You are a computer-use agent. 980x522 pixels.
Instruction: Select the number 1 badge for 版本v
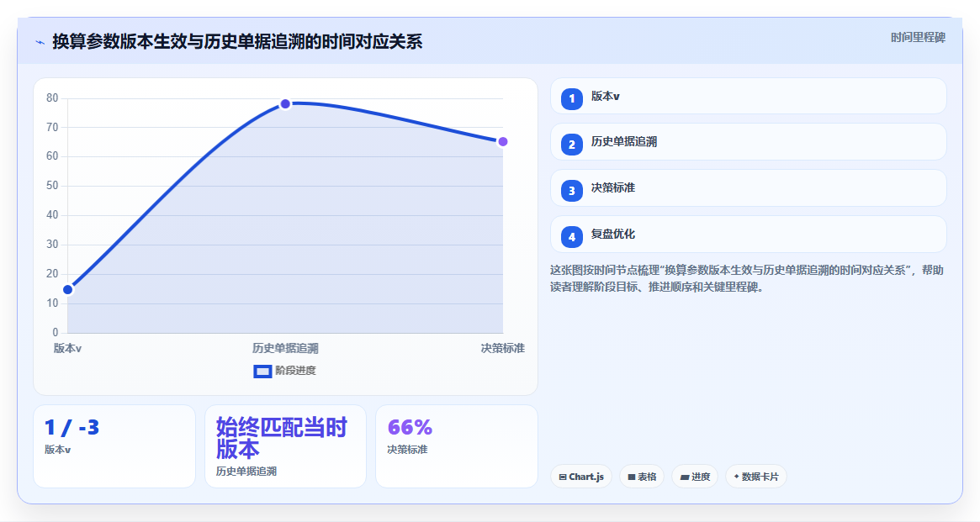[571, 98]
